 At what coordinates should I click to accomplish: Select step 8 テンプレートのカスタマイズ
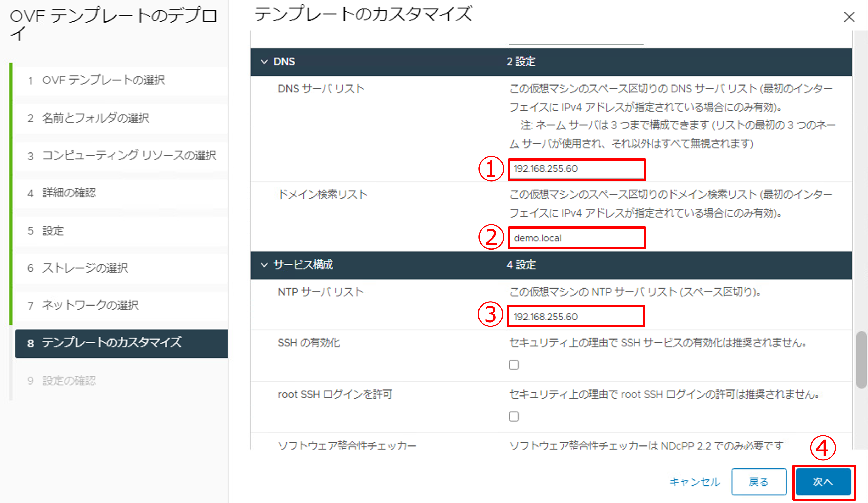[112, 343]
